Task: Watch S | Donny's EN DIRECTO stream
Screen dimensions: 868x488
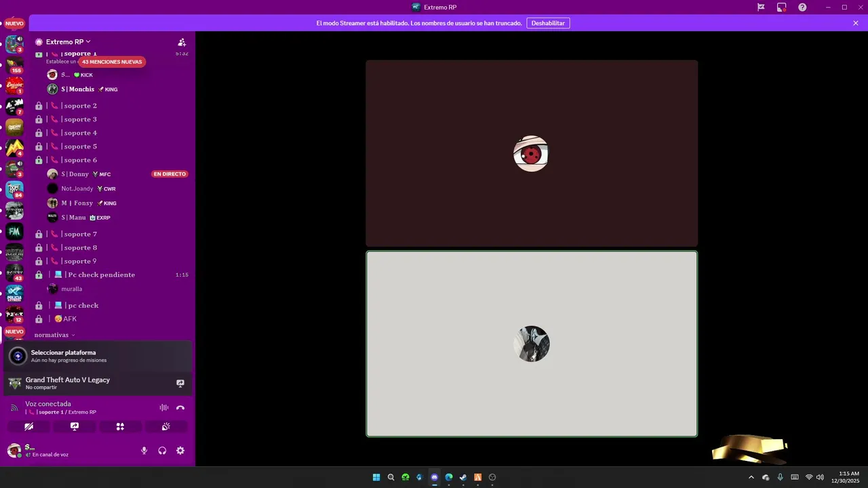Action: coord(170,174)
